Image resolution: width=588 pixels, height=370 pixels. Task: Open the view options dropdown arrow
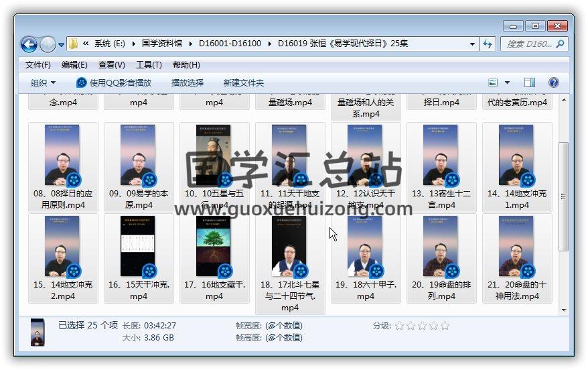507,82
